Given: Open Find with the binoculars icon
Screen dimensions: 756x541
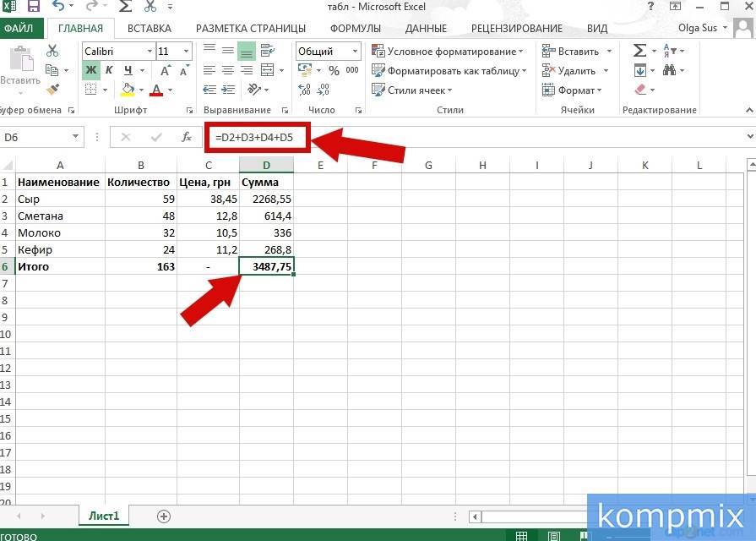Looking at the screenshot, I should (671, 70).
